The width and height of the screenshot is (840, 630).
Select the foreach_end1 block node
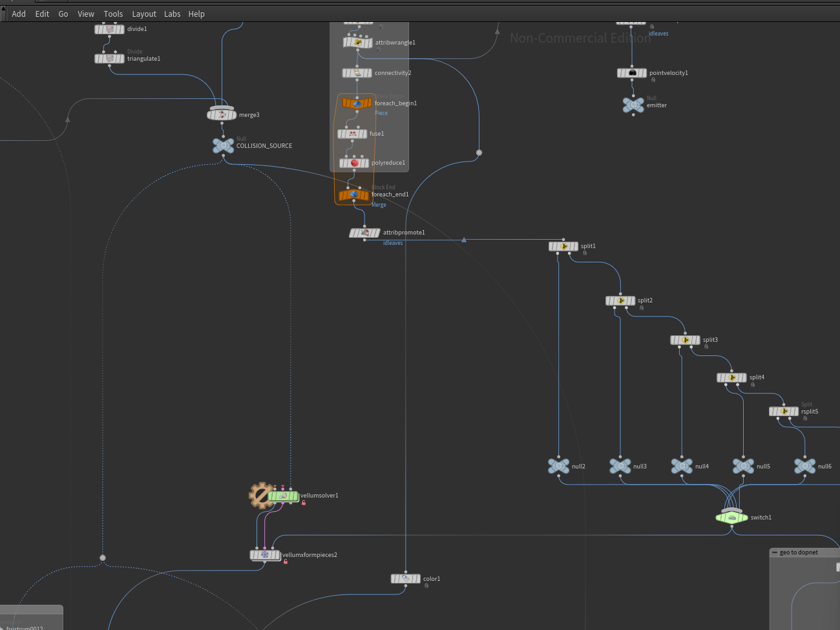[354, 194]
